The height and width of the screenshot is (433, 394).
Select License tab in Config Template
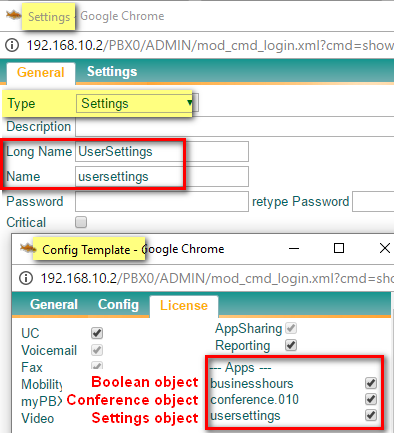[x=184, y=305]
